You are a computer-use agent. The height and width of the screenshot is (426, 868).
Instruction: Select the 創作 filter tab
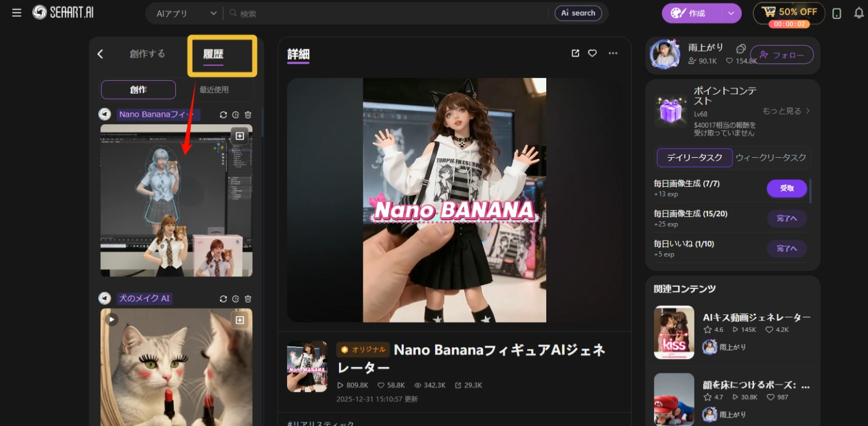click(138, 90)
